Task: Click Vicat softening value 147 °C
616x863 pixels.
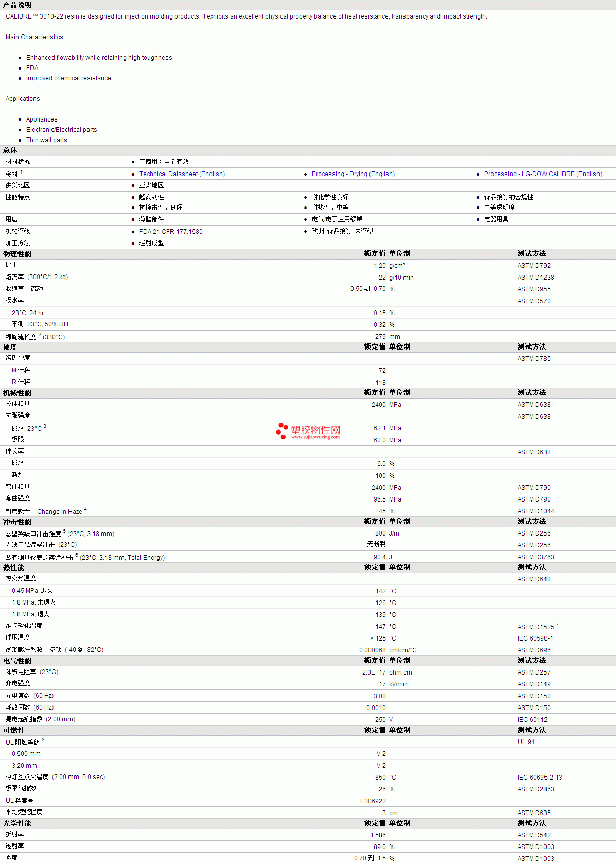Action: pos(385,627)
